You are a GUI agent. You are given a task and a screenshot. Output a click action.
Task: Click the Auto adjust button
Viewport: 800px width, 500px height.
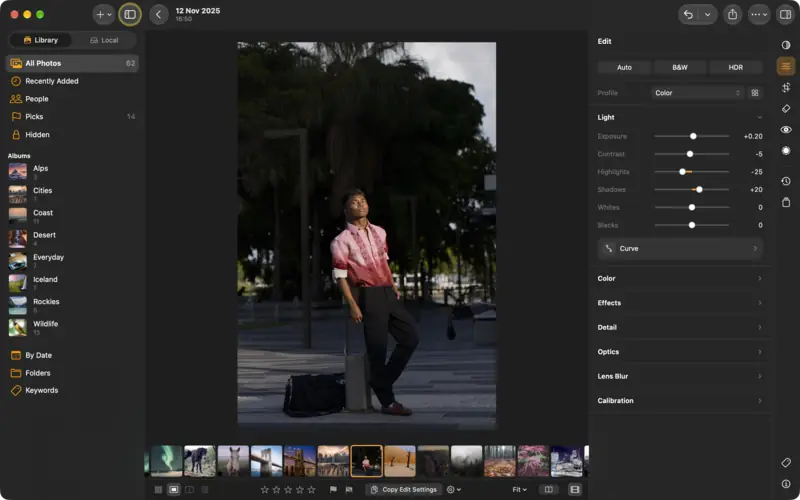(624, 67)
